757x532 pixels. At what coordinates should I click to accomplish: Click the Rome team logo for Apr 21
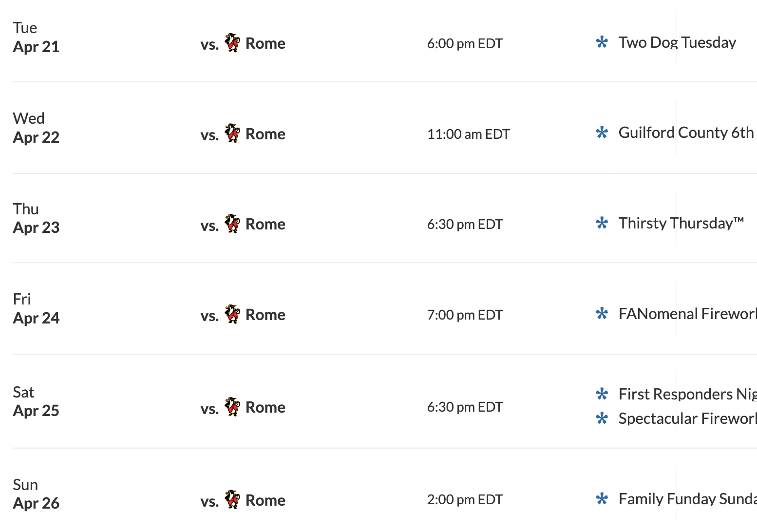[x=232, y=43]
